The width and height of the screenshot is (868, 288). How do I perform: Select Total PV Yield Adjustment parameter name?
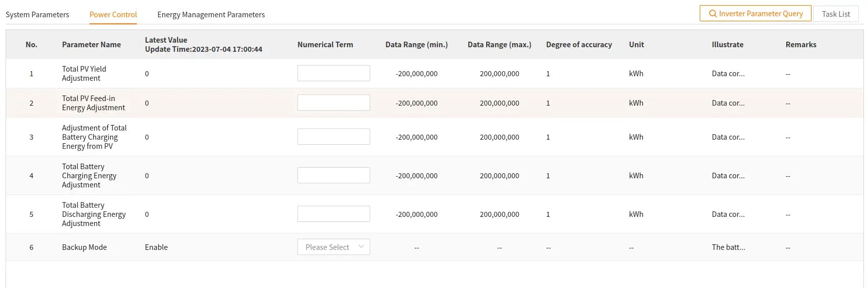pyautogui.click(x=84, y=74)
